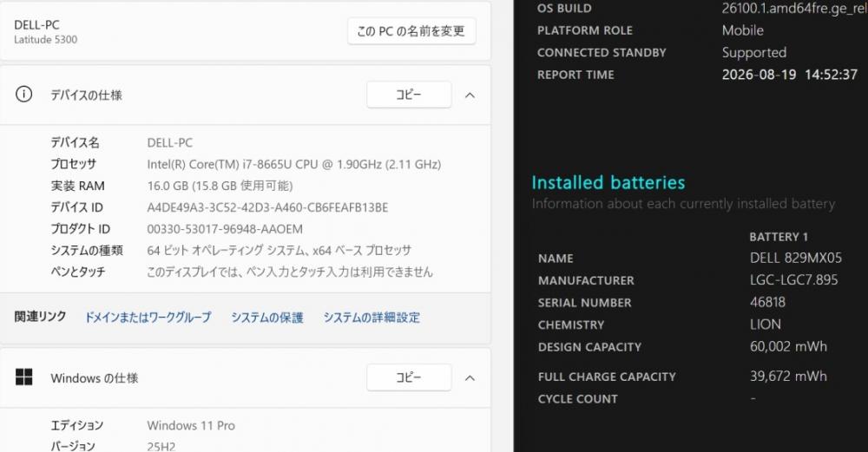Open システムの詳細設定 link
The image size is (868, 452).
click(372, 318)
